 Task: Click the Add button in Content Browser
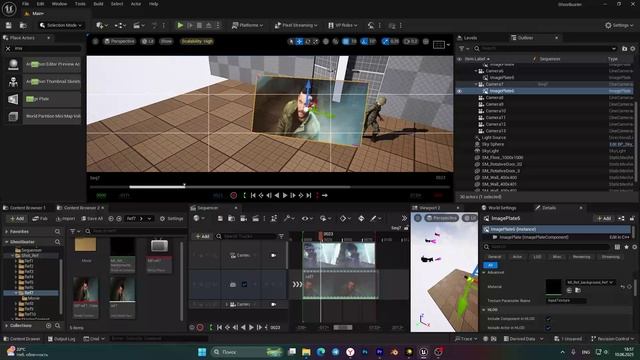click(x=17, y=219)
